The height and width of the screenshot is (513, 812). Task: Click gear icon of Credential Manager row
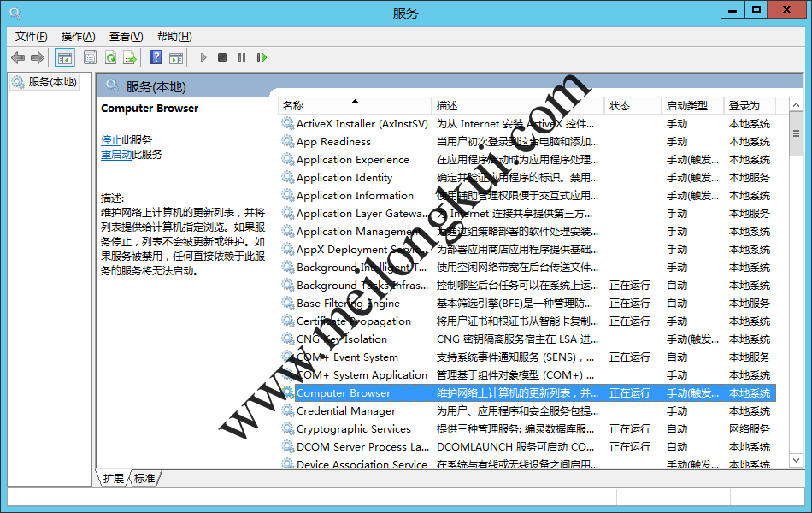pyautogui.click(x=288, y=410)
